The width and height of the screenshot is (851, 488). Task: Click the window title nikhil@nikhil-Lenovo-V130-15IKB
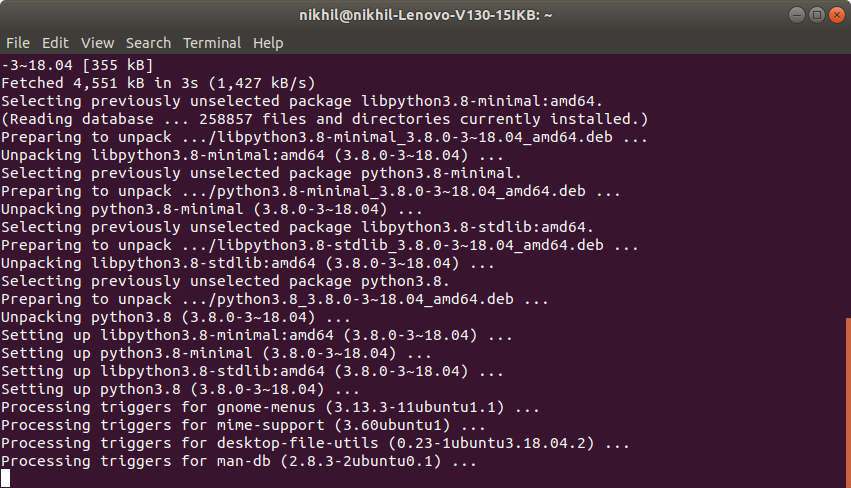coord(425,14)
